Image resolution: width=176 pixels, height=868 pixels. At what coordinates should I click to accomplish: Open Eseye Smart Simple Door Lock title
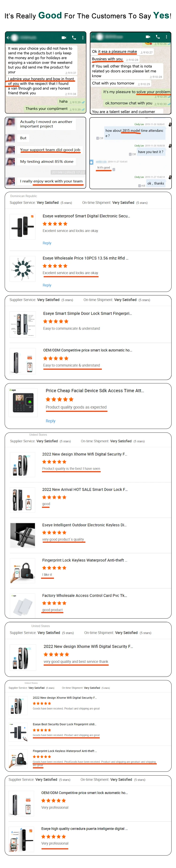click(87, 313)
